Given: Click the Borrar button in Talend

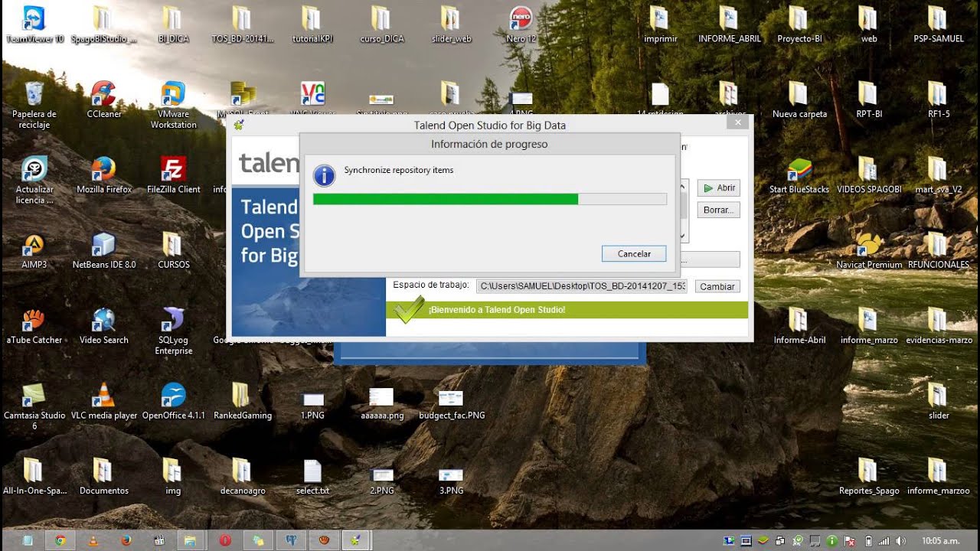Looking at the screenshot, I should pos(719,210).
